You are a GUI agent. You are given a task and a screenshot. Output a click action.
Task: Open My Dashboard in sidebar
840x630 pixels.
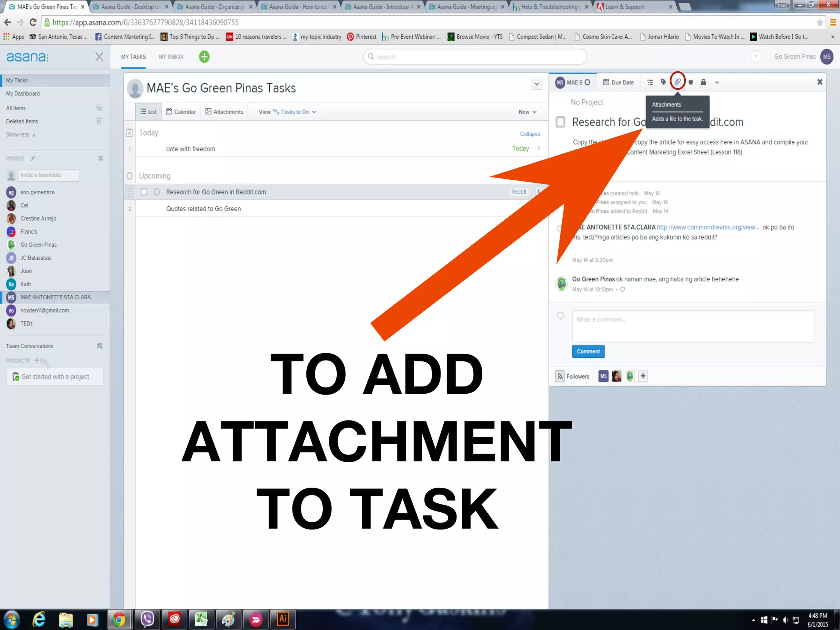click(23, 94)
